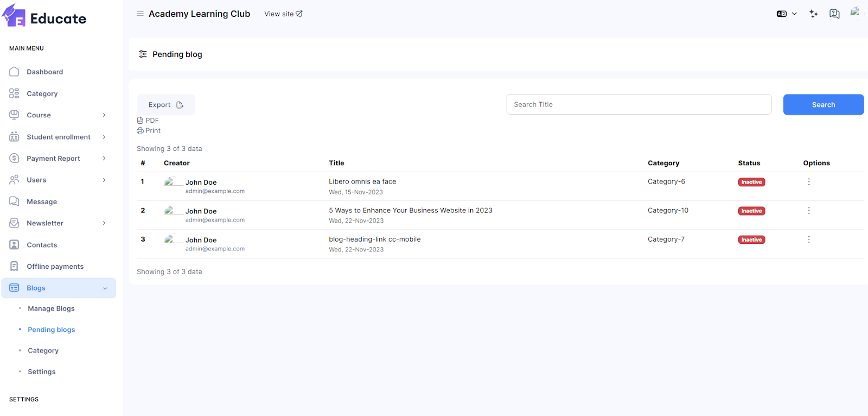Open the Offline payments menu item
This screenshot has width=868, height=416.
click(x=55, y=267)
